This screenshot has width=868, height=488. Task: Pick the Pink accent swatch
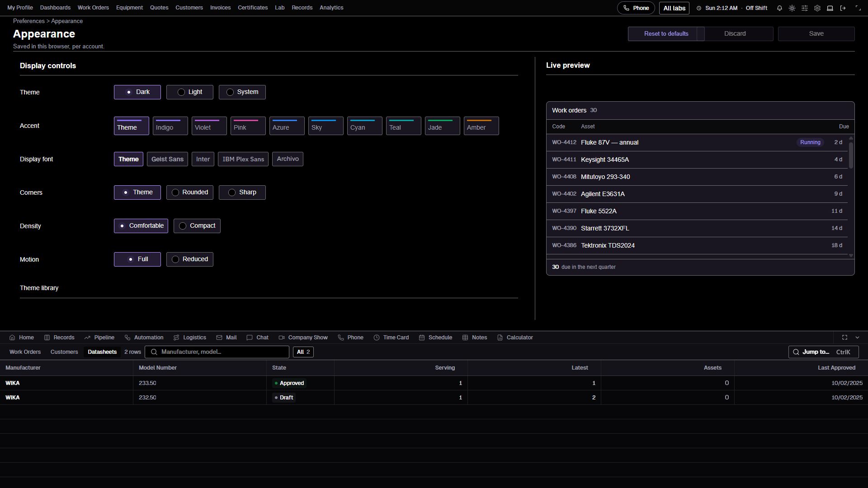point(248,126)
